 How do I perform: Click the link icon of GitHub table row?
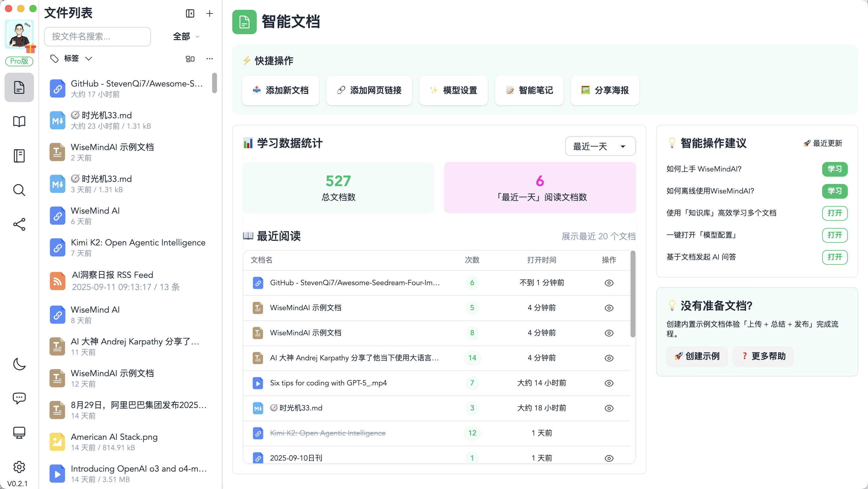click(x=258, y=283)
